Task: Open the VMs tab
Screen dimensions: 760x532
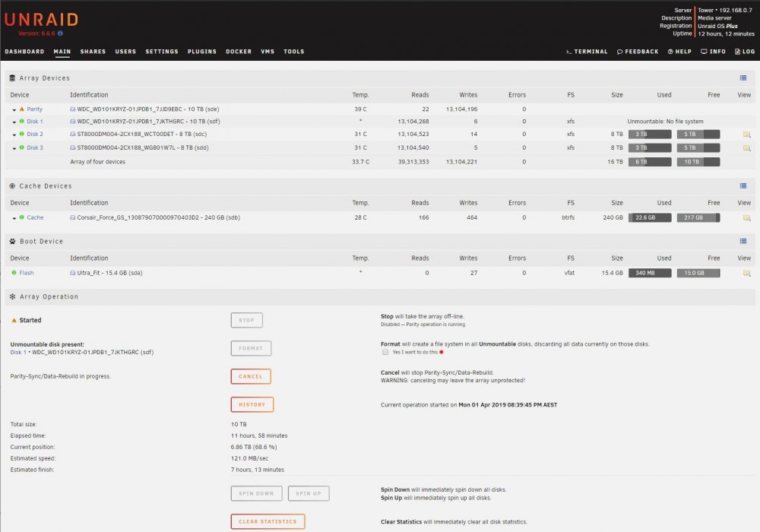Action: coord(268,52)
